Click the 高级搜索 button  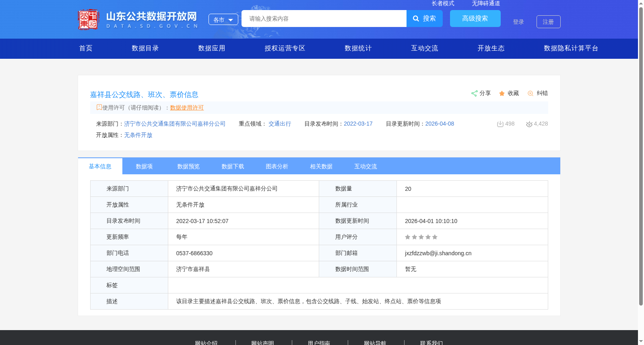tap(475, 19)
